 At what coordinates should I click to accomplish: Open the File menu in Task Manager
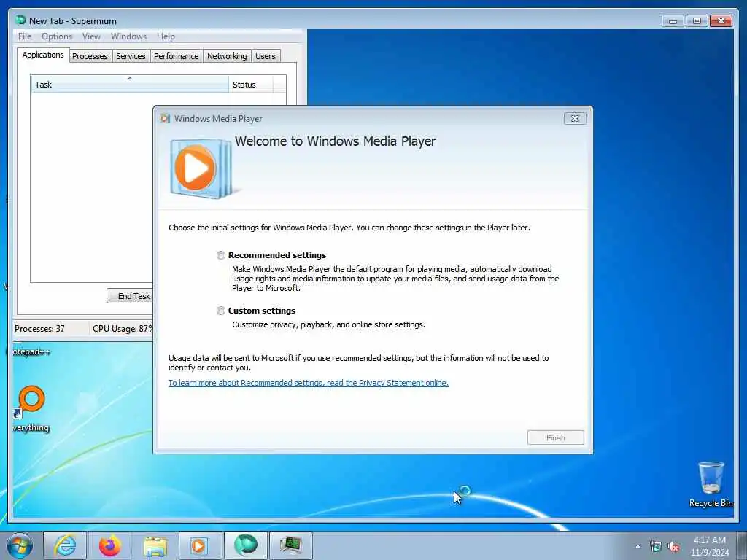[25, 36]
